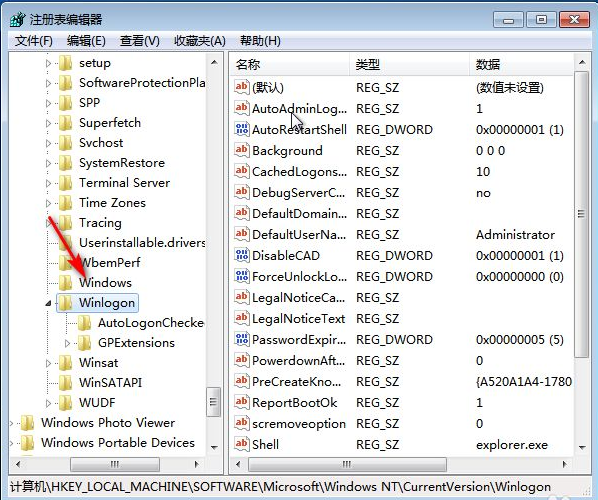598x500 pixels.
Task: Select the PowerdownAfterShutdown value name
Action: point(299,360)
